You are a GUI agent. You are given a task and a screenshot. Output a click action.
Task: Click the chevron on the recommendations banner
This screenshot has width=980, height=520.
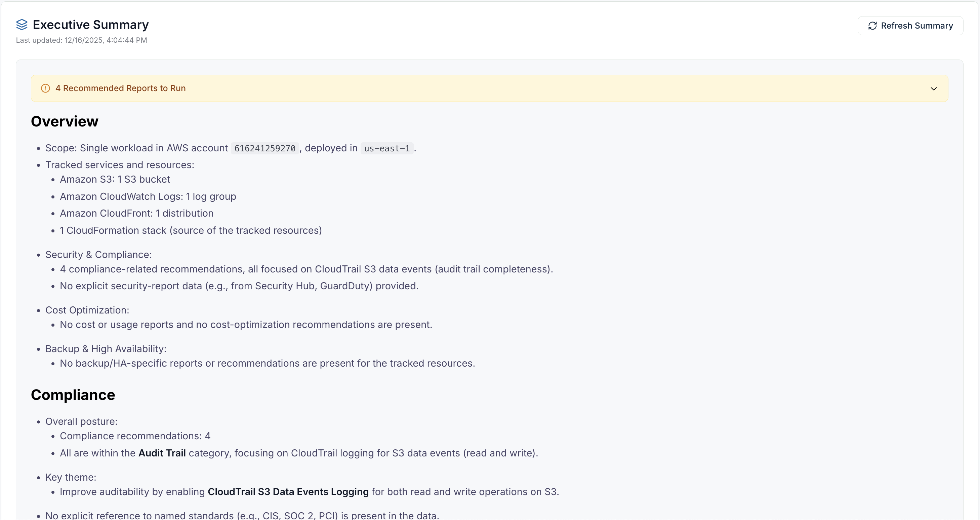(x=934, y=88)
